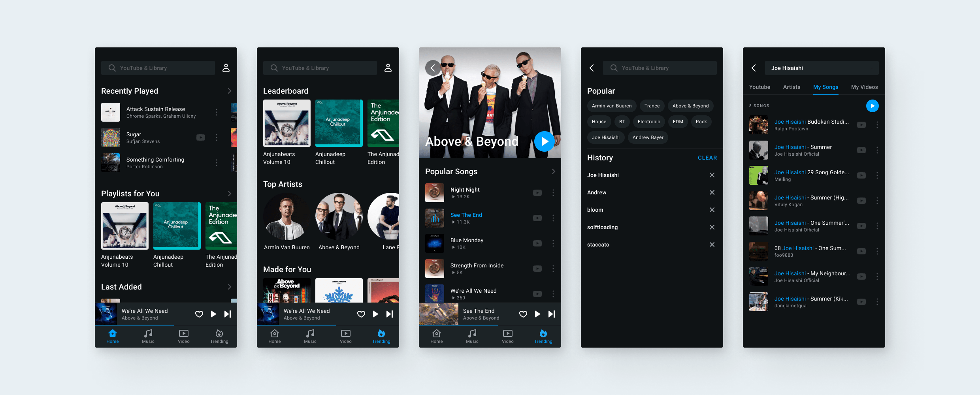Remove Andrew from search history
The width and height of the screenshot is (980, 395).
(x=712, y=192)
